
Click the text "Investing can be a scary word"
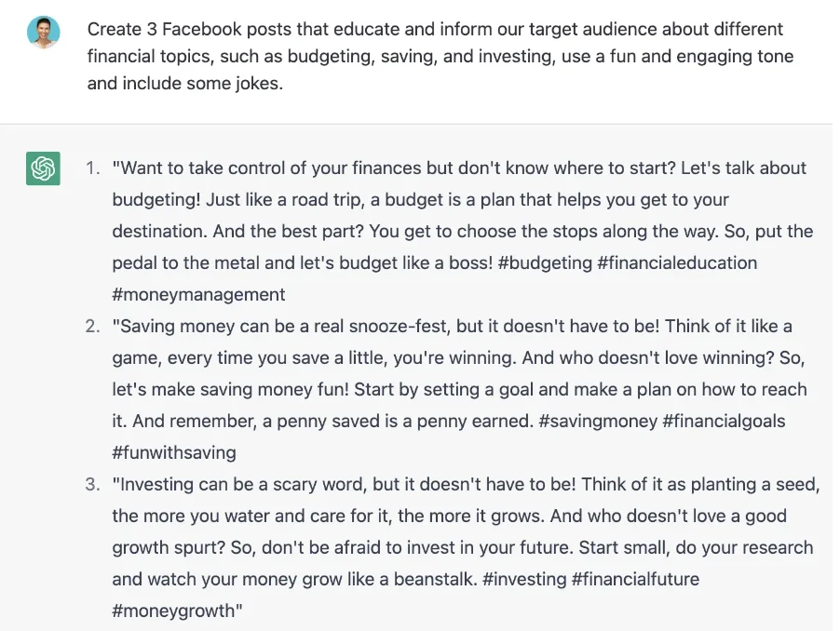click(246, 485)
